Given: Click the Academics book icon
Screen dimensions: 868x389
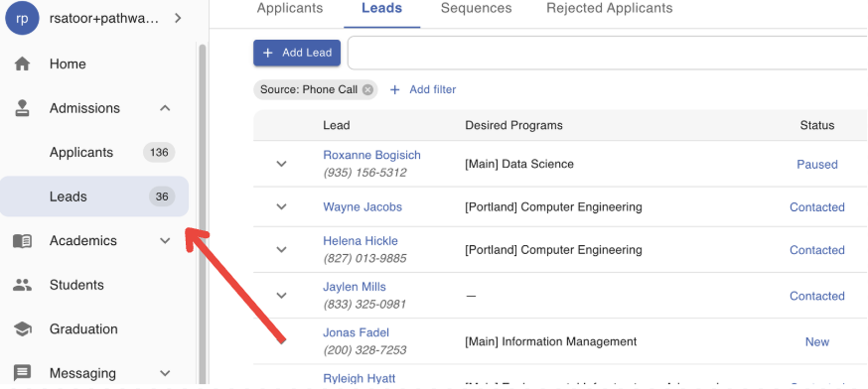Looking at the screenshot, I should (22, 241).
